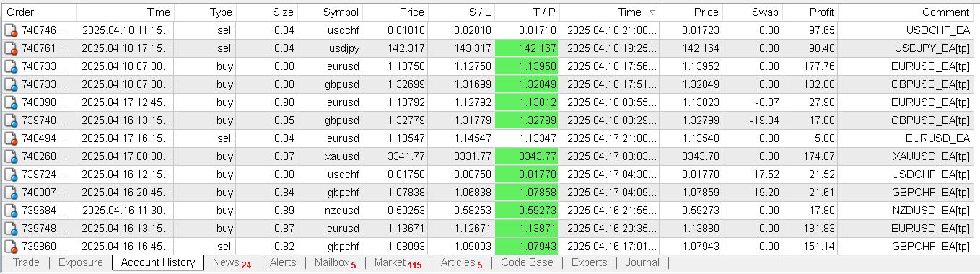Select the green T/P cell 0.59273
This screenshot has width=980, height=274.
tap(527, 211)
